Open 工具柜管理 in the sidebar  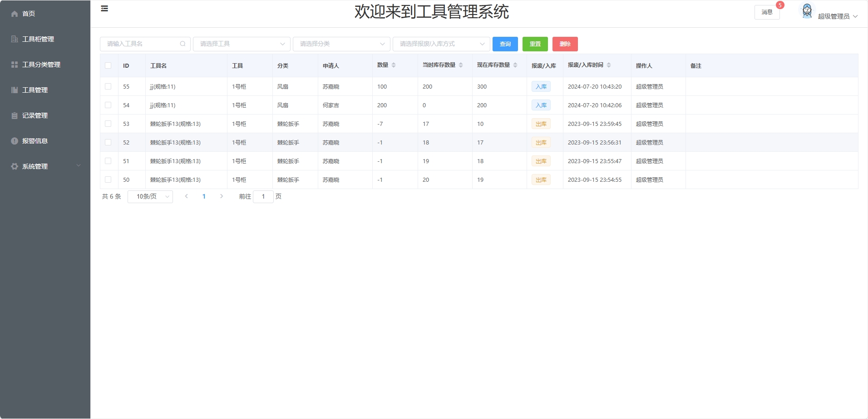click(38, 39)
